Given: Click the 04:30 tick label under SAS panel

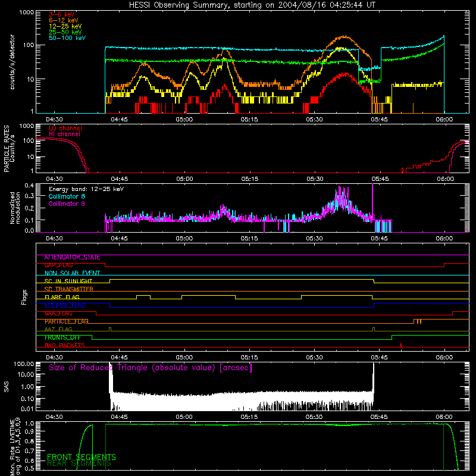Looking at the screenshot, I should point(54,417).
